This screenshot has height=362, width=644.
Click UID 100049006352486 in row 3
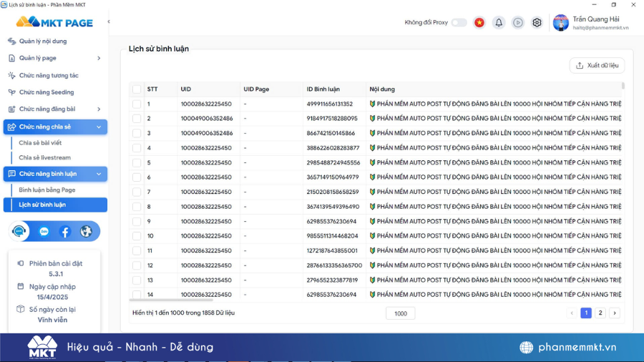(207, 133)
